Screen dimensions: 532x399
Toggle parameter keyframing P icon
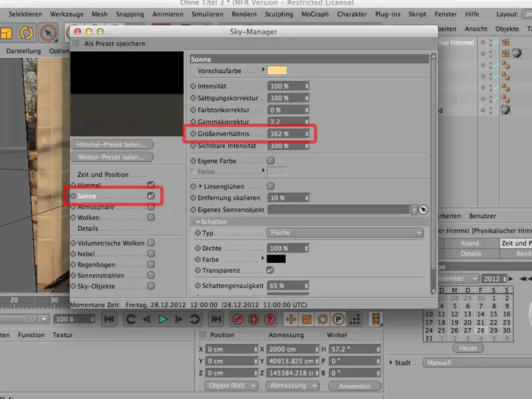[338, 319]
